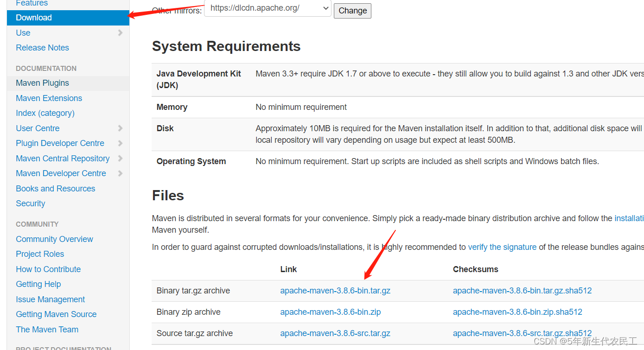Expand Maven Central Repository chevron
The image size is (644, 350).
tap(120, 159)
